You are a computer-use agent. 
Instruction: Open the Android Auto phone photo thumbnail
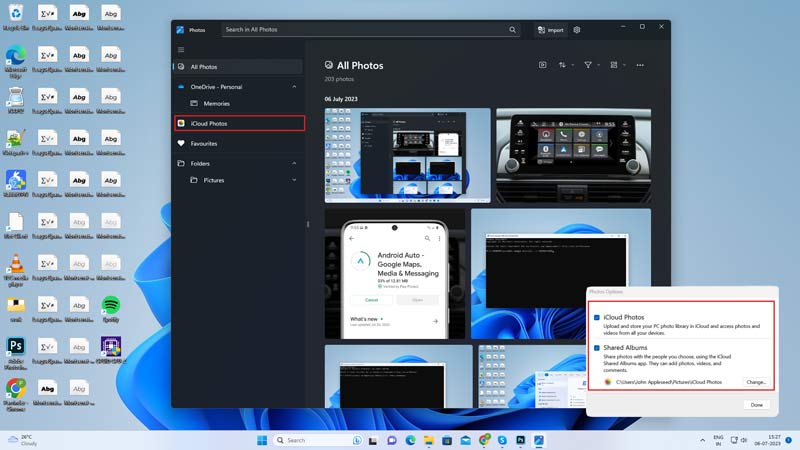tap(395, 273)
